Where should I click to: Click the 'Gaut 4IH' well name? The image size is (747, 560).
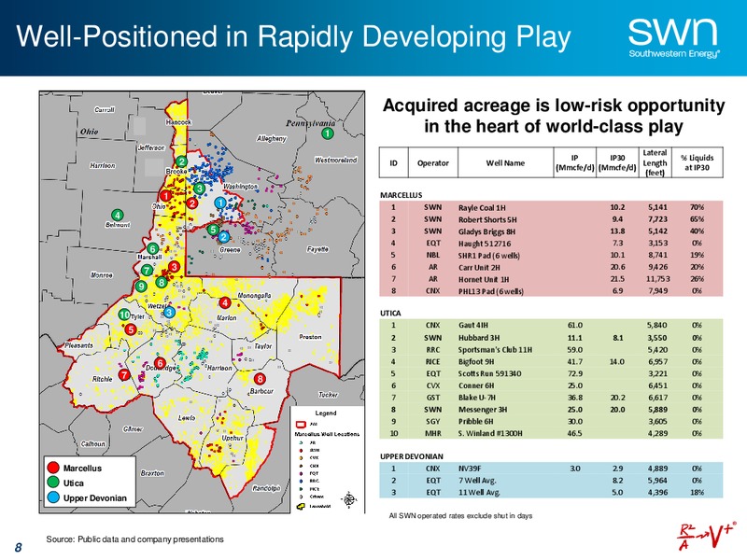(473, 325)
